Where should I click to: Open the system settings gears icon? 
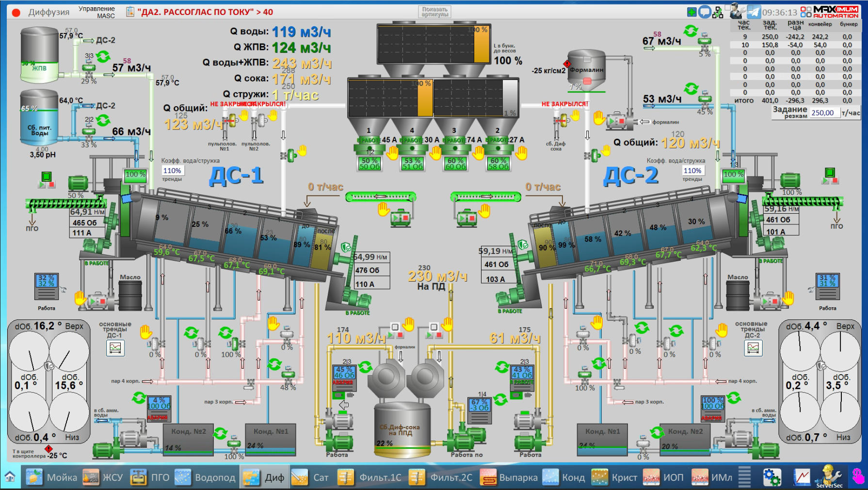coord(772,477)
